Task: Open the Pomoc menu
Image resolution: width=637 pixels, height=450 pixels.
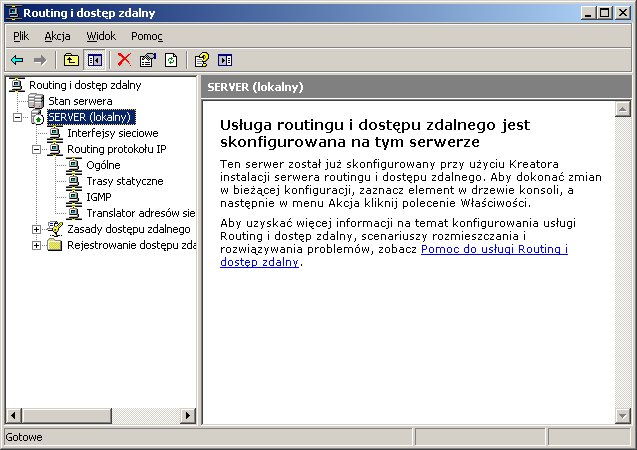Action: 147,36
